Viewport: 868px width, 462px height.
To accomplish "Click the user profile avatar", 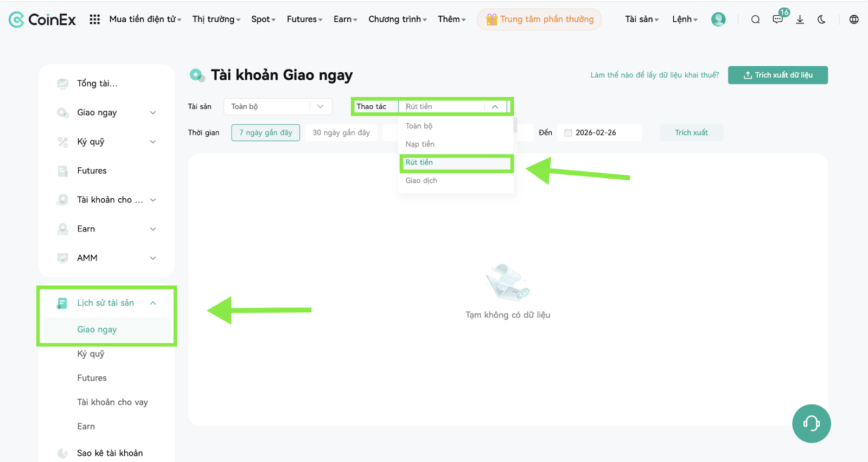I will click(718, 20).
